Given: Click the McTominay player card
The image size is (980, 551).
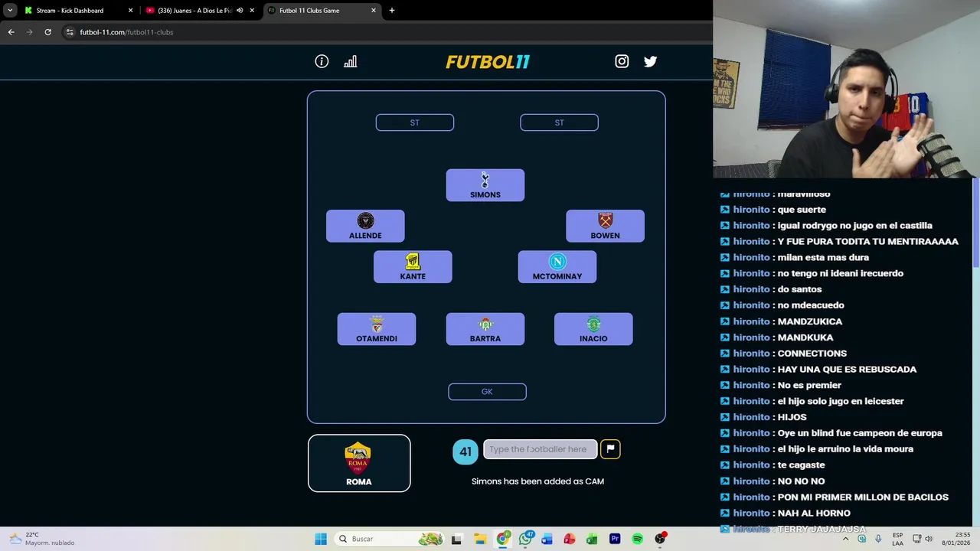Looking at the screenshot, I should coord(557,267).
